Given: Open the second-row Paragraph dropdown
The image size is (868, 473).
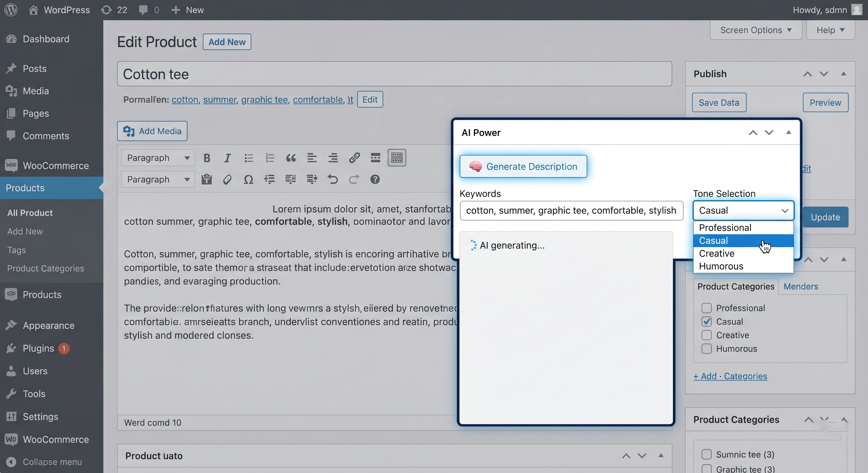Looking at the screenshot, I should (158, 180).
